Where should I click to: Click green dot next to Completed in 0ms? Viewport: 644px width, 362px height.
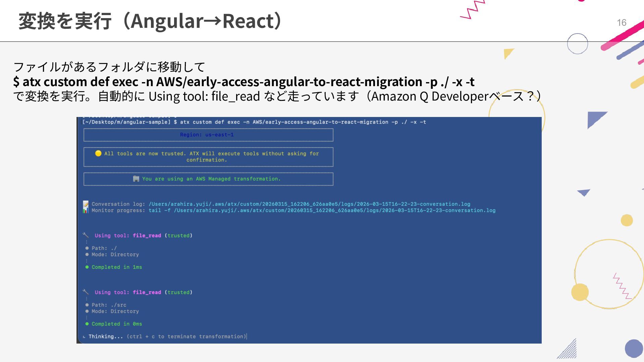point(87,324)
